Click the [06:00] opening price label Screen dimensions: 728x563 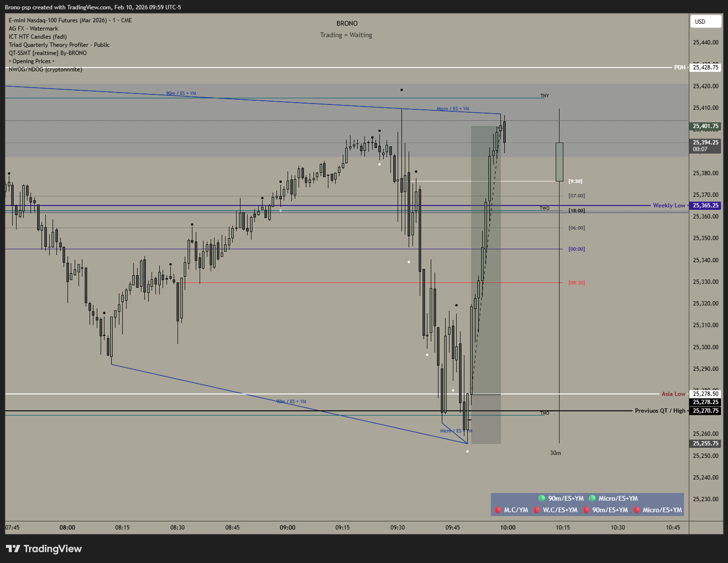(x=577, y=228)
